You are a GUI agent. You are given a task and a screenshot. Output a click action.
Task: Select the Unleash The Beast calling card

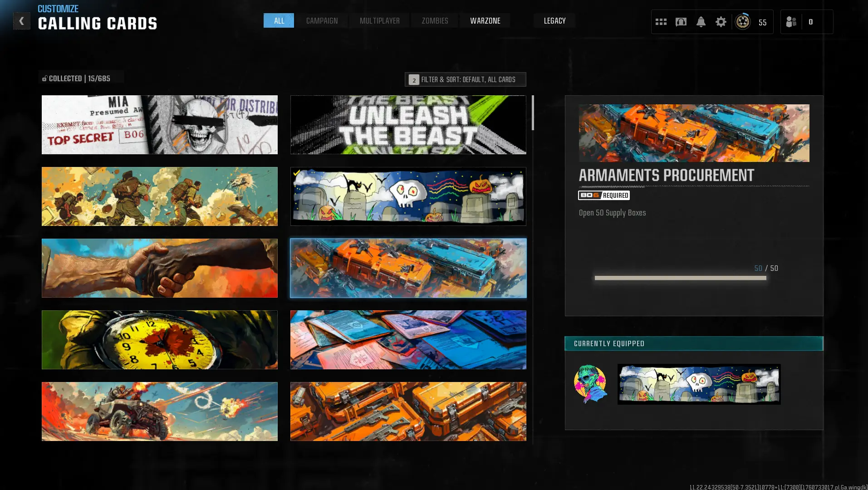coord(408,125)
